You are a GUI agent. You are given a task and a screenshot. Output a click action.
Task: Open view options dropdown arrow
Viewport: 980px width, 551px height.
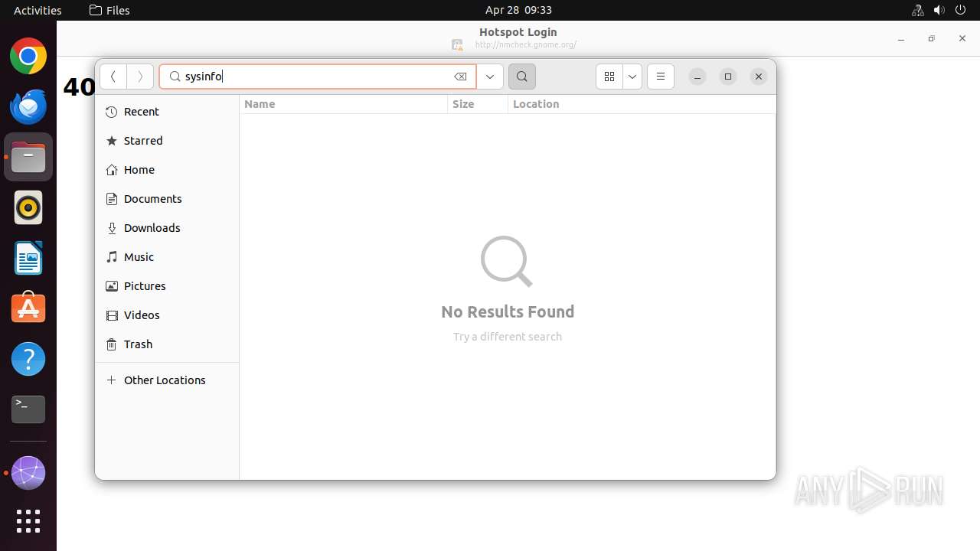[632, 77]
